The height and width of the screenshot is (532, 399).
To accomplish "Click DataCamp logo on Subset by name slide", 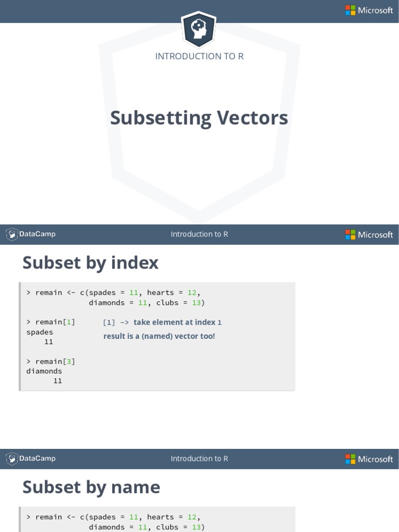I will [31, 458].
